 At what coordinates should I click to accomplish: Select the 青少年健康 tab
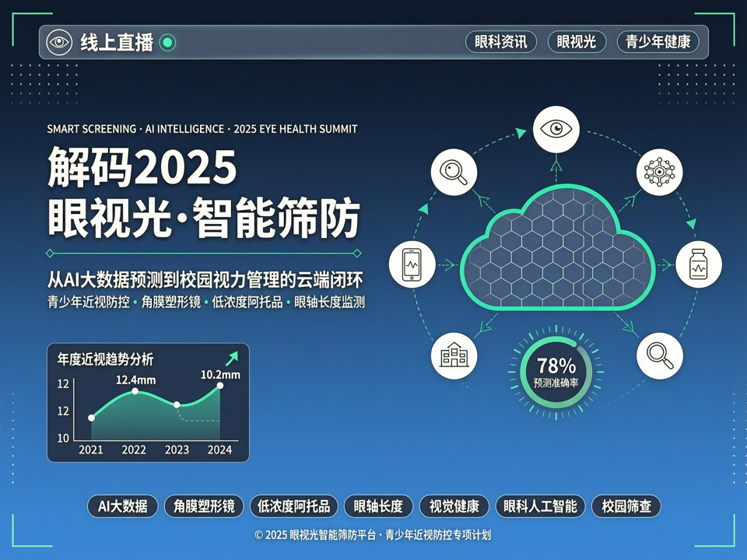point(658,42)
